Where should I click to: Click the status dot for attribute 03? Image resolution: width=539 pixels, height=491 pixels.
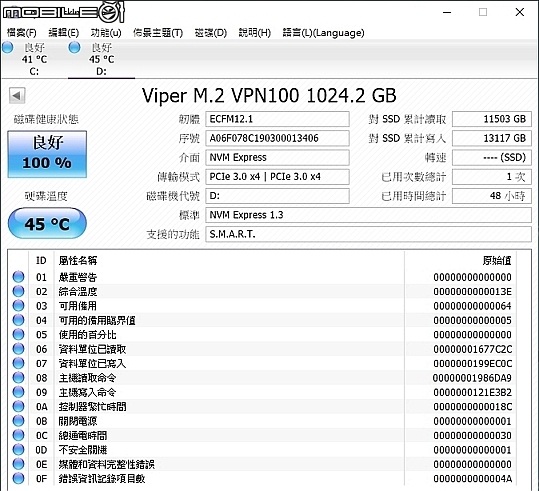coord(18,306)
